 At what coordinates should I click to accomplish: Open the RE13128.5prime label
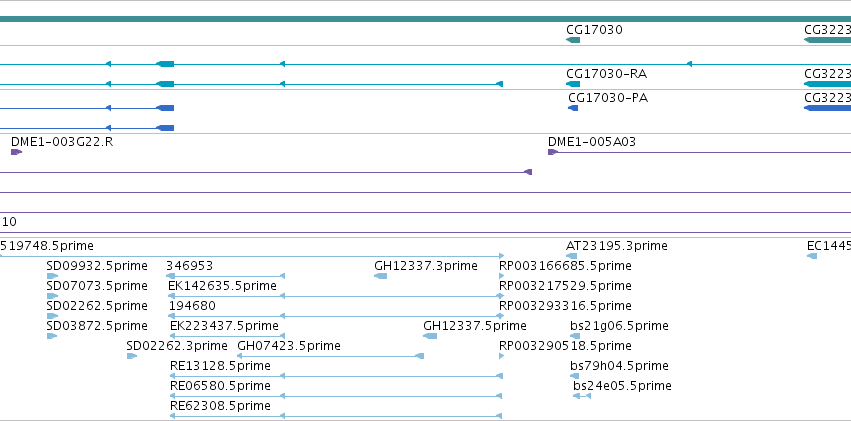pyautogui.click(x=220, y=366)
